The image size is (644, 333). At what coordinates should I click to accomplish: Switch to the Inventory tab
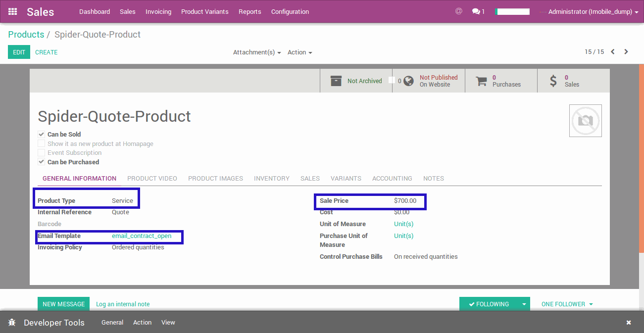point(272,179)
